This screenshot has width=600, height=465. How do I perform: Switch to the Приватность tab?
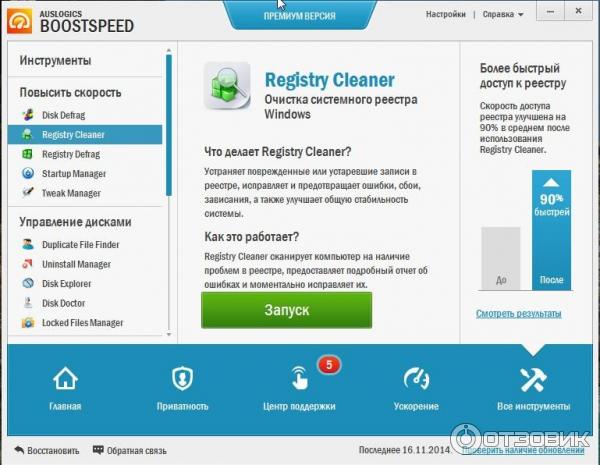[182, 388]
